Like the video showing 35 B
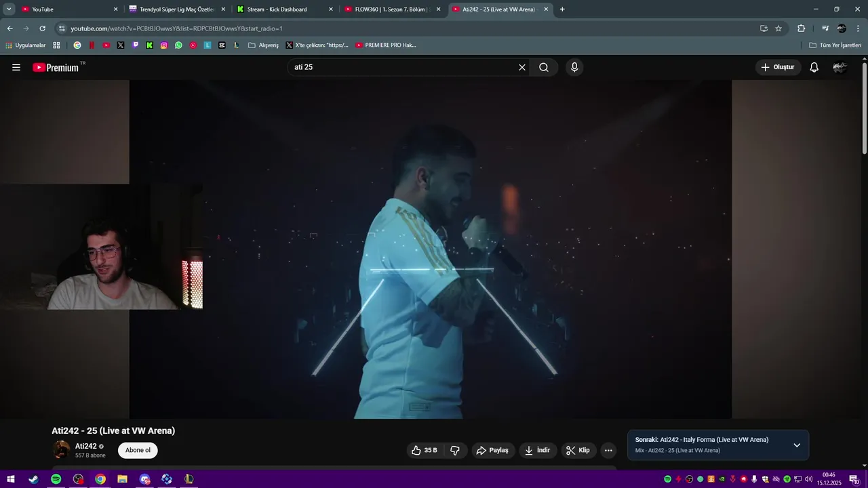 pyautogui.click(x=425, y=450)
